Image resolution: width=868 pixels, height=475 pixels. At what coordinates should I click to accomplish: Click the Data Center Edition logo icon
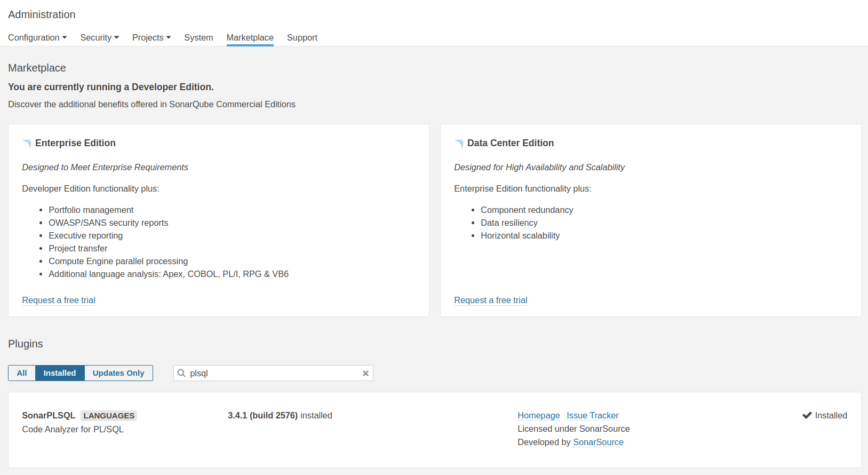pos(459,143)
